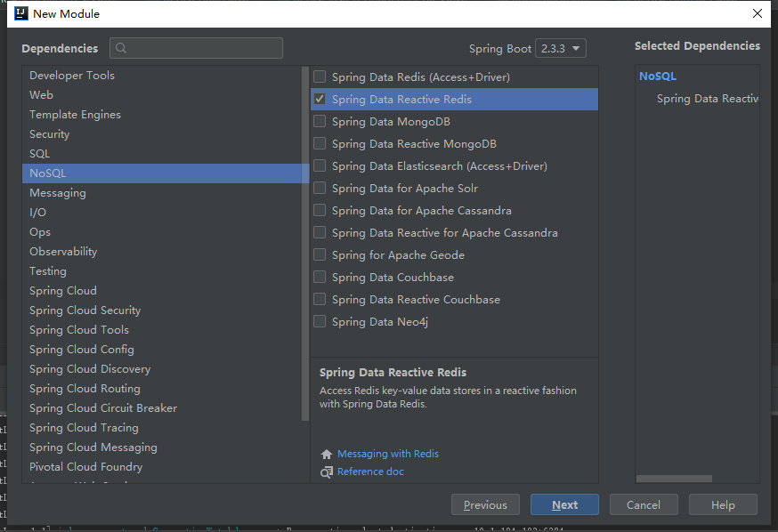Click the search magnifier icon in Dependencies field
The width and height of the screenshot is (778, 532).
pos(120,48)
